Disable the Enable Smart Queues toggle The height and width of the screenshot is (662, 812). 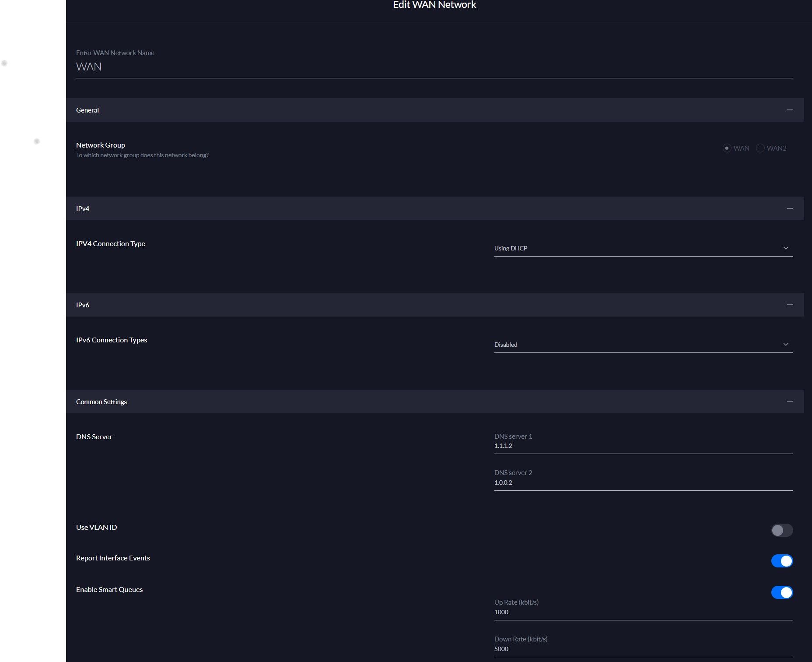click(x=781, y=592)
